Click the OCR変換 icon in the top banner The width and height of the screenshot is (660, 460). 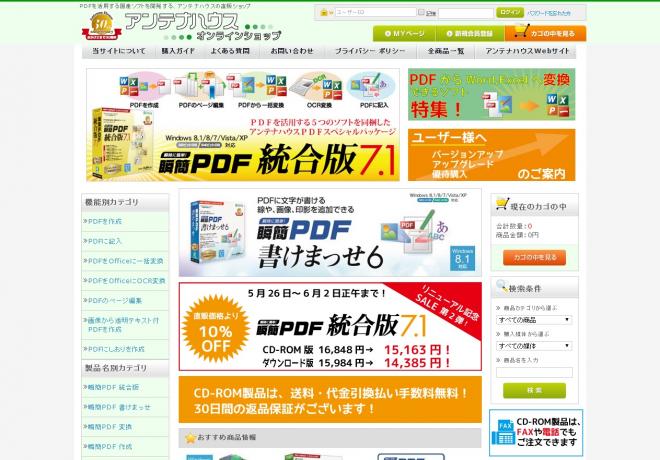click(x=318, y=87)
